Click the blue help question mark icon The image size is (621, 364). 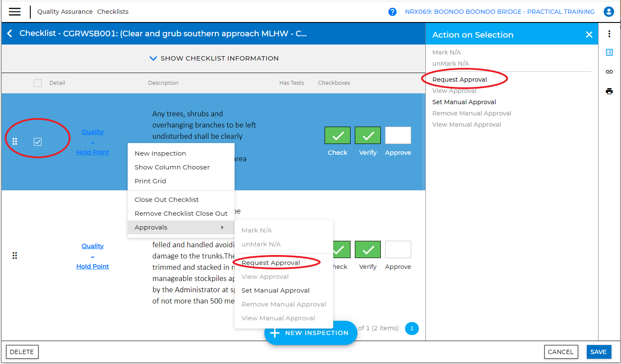pos(392,12)
